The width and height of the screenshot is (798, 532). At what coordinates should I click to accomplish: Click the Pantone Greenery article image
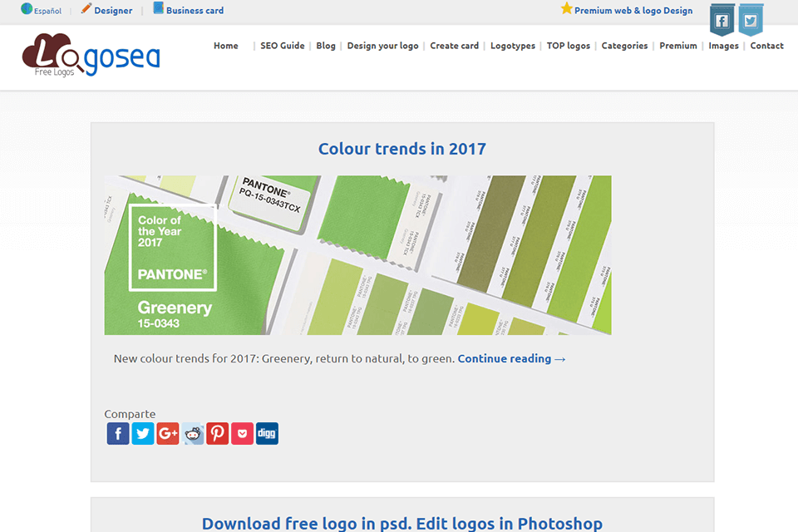(357, 255)
